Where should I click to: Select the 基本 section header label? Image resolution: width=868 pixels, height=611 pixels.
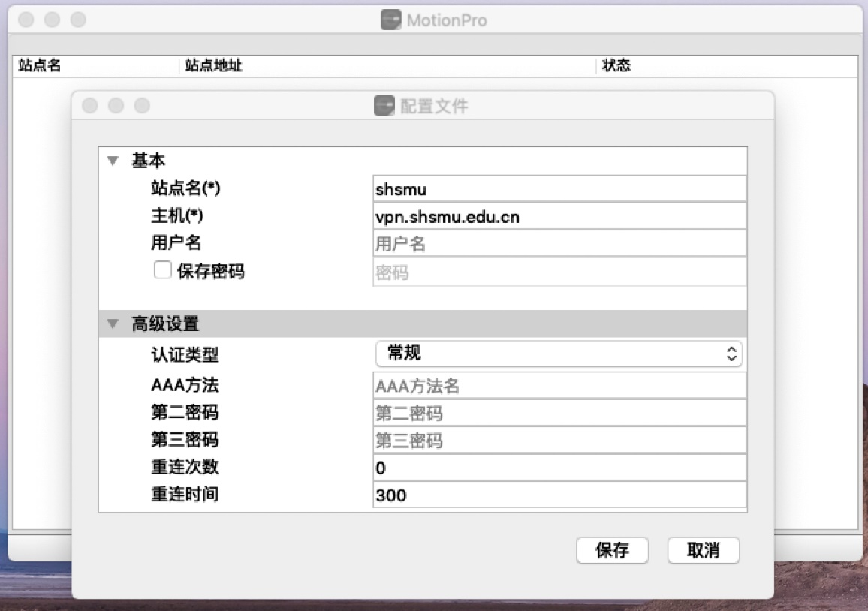pos(149,161)
